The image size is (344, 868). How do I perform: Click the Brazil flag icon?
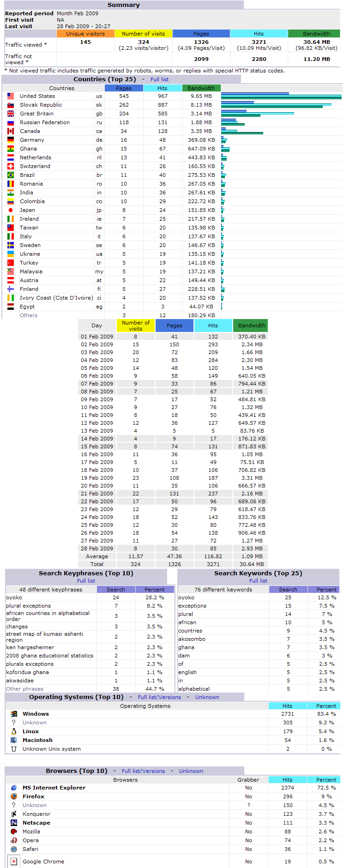tap(11, 175)
